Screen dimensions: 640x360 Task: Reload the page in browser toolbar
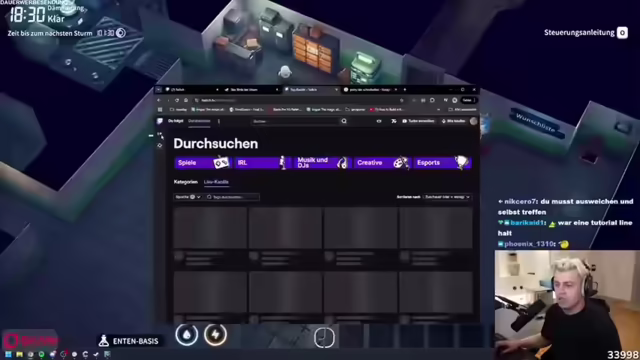pyautogui.click(x=177, y=100)
